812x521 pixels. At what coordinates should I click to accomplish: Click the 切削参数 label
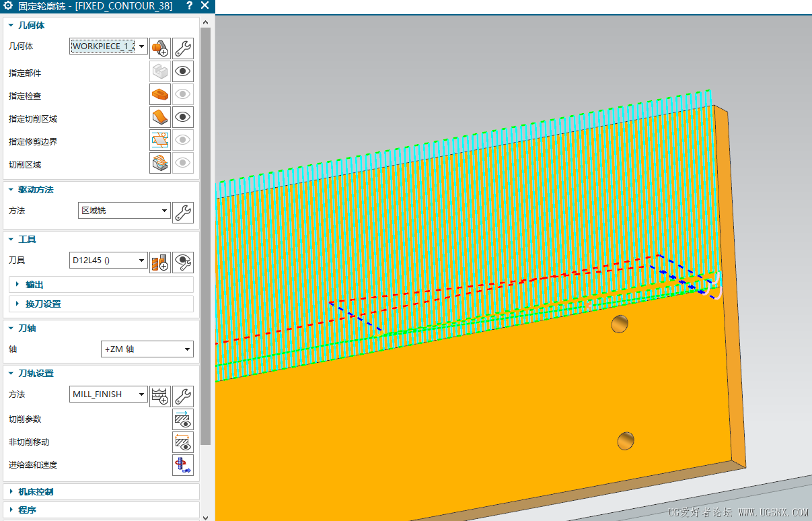point(25,419)
